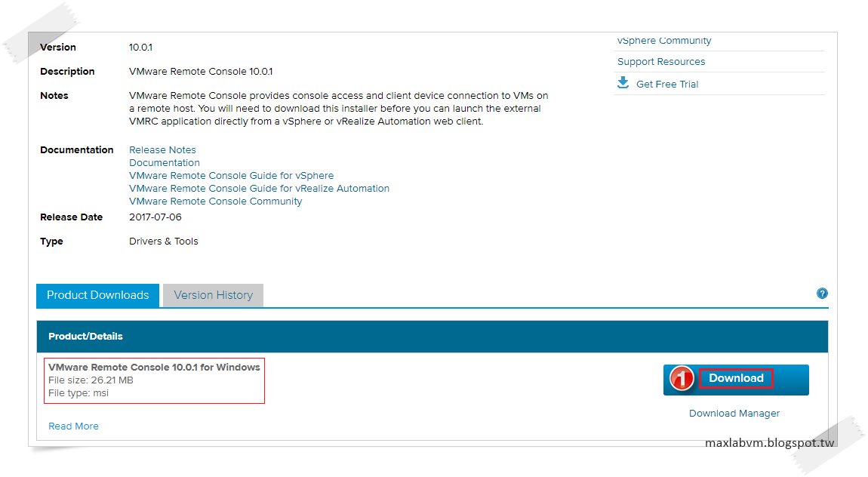Image resolution: width=868 pixels, height=477 pixels.
Task: Open the Documentation hyperlink under Release Notes
Action: 165,163
